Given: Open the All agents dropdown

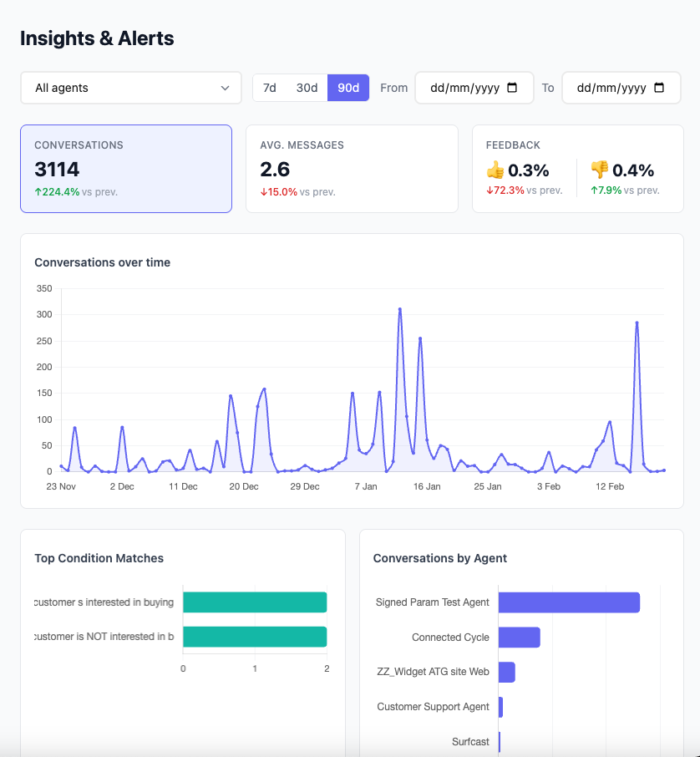Looking at the screenshot, I should point(130,88).
